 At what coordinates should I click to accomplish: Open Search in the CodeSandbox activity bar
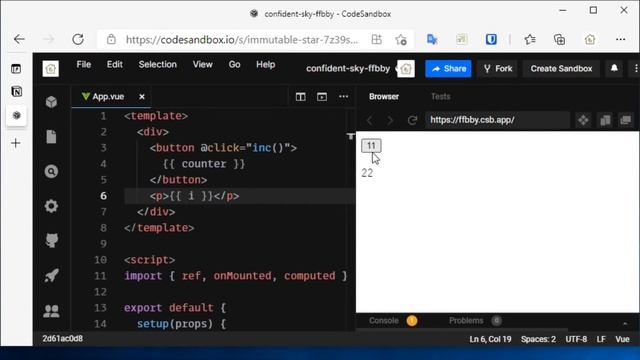(51, 171)
